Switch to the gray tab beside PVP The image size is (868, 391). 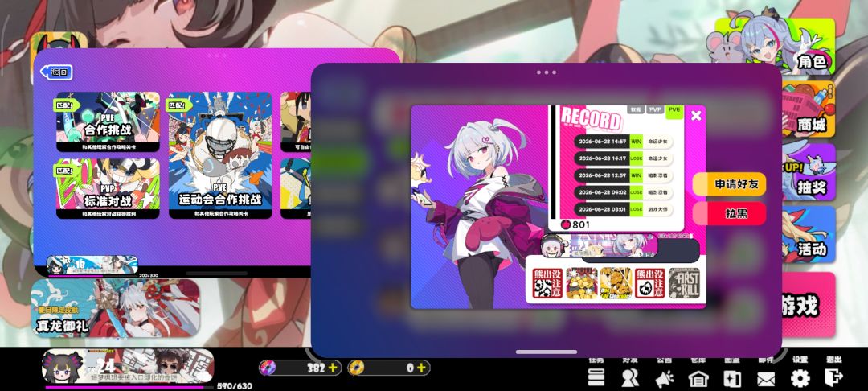click(x=636, y=109)
